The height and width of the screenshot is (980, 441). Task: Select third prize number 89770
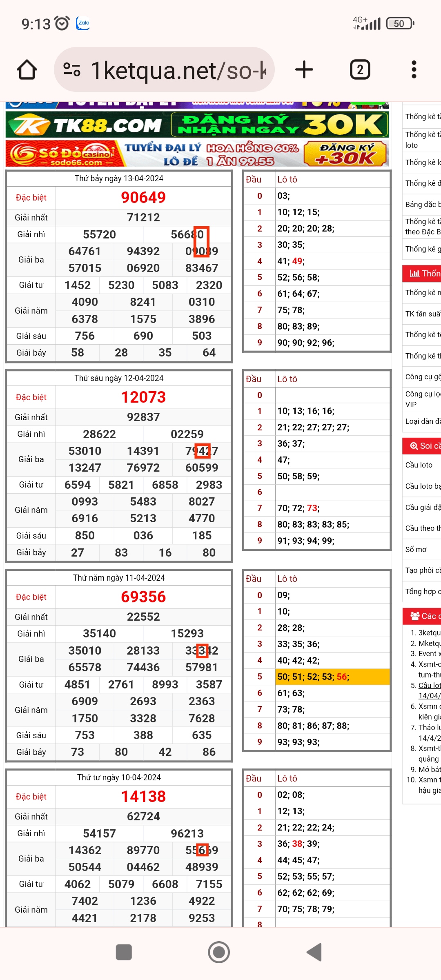[x=143, y=851]
